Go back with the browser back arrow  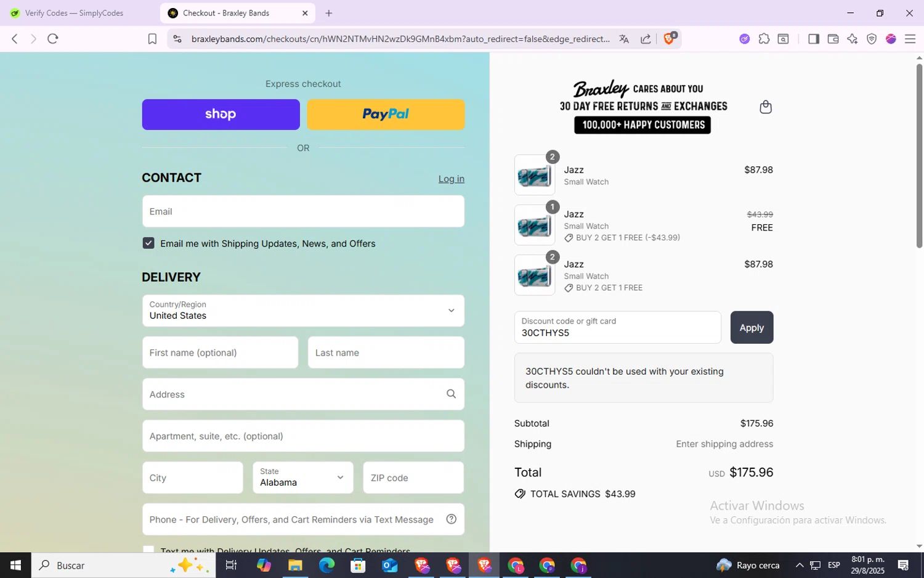15,39
